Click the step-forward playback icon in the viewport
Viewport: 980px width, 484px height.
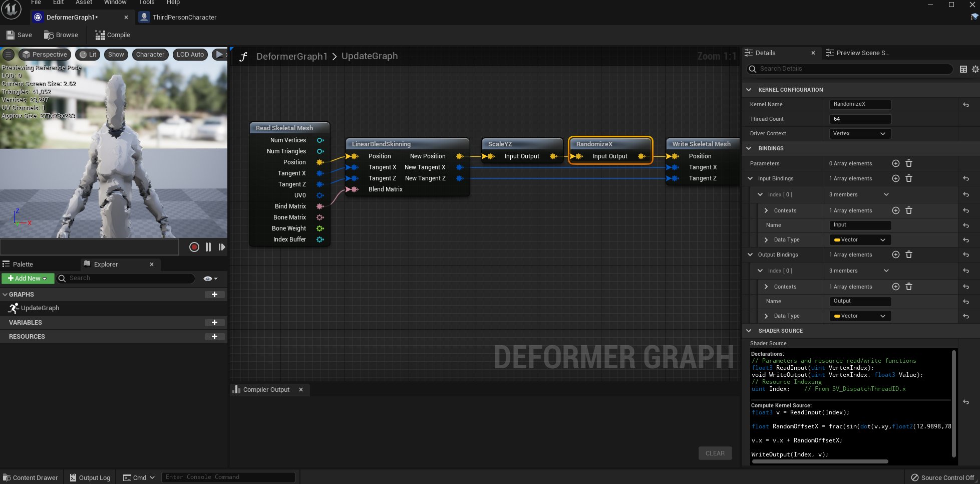(x=222, y=247)
